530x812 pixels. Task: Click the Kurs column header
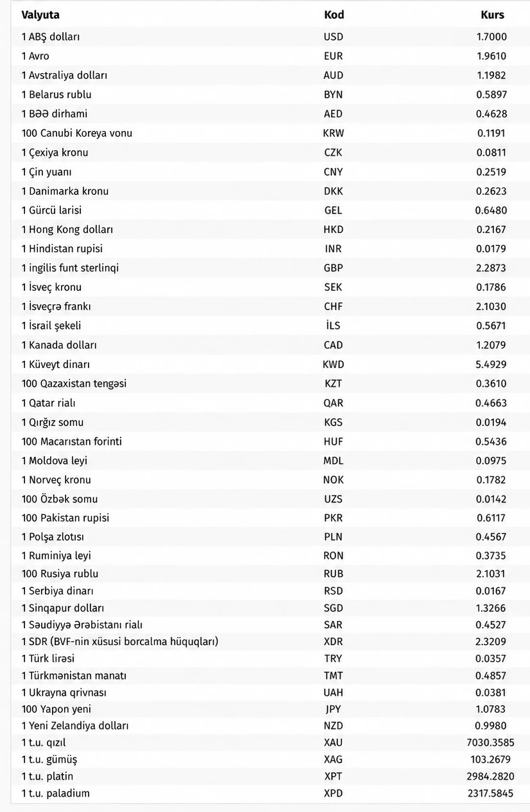[492, 15]
